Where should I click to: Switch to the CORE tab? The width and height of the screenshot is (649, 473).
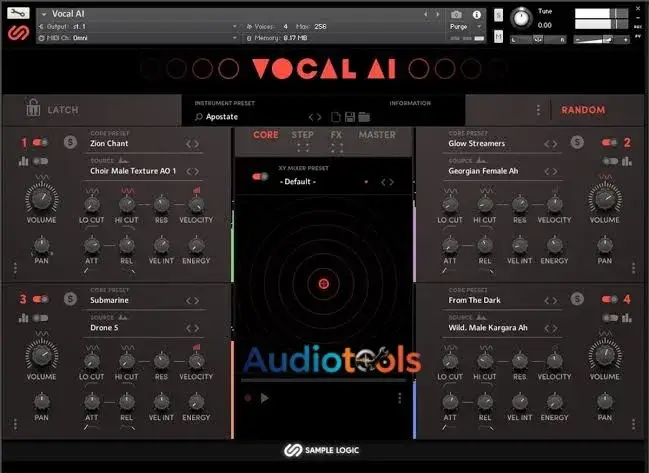266,135
